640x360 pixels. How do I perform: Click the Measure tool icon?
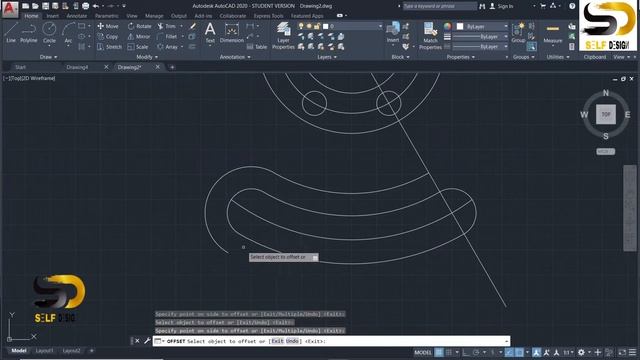(x=553, y=33)
